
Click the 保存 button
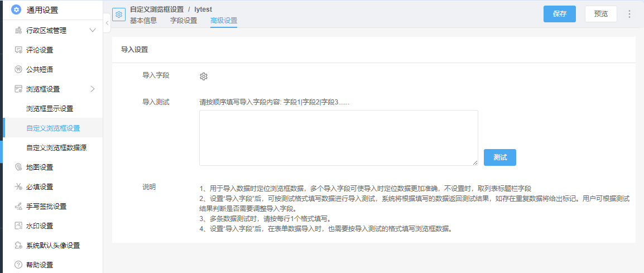point(559,14)
